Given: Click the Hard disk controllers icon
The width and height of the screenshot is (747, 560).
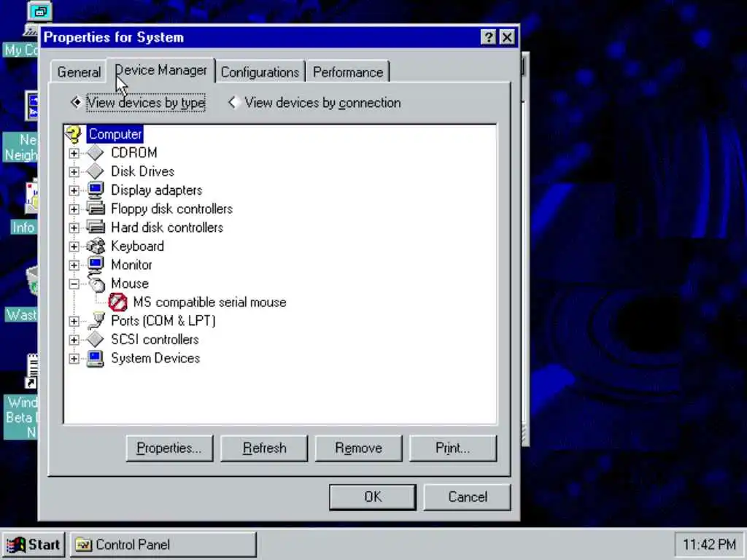Looking at the screenshot, I should pos(96,227).
